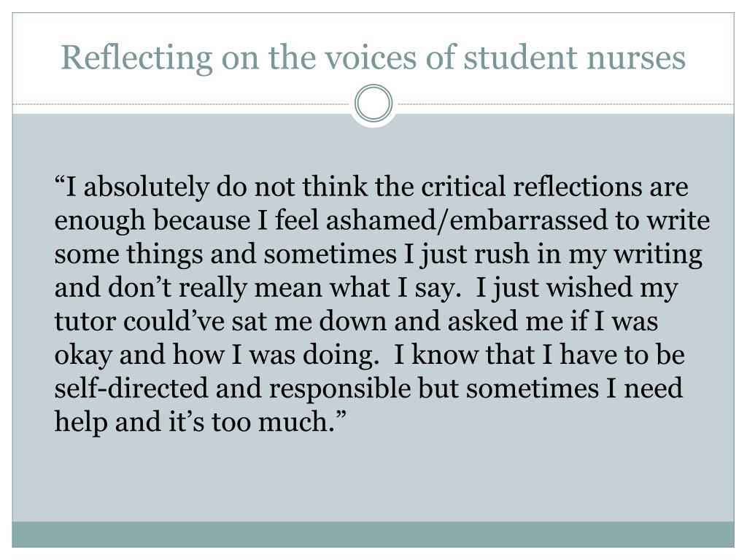
Task: Click the line starting "okay and how I was doing"
Action: (x=370, y=355)
